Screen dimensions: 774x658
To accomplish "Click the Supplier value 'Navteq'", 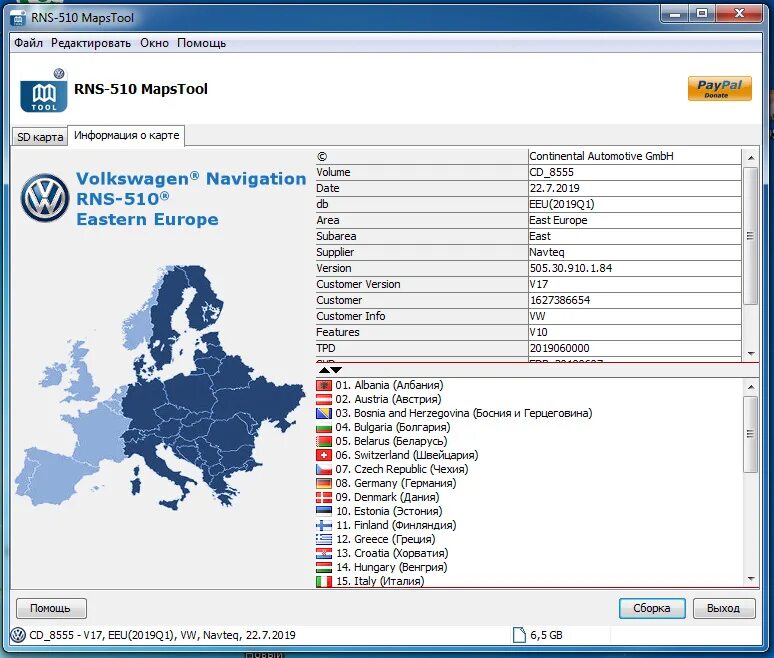I will point(634,252).
